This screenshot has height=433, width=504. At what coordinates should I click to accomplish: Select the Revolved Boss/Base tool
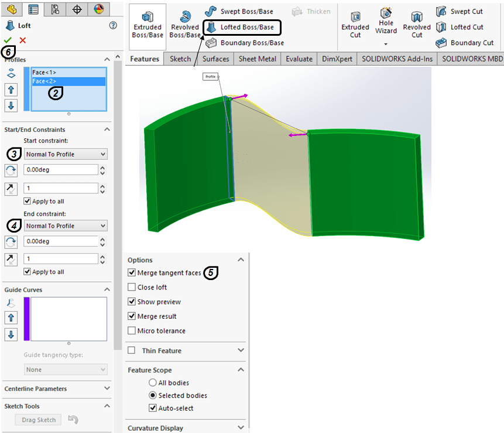coord(185,23)
